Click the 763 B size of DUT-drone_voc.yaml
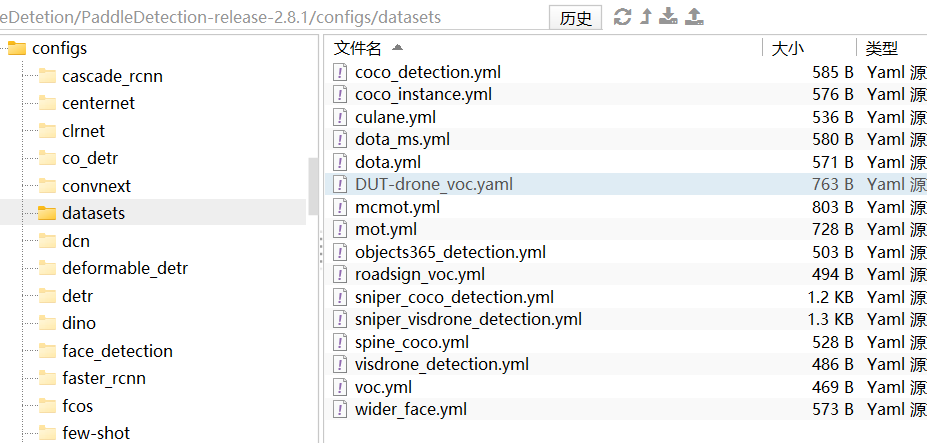Image resolution: width=927 pixels, height=443 pixels. [832, 185]
